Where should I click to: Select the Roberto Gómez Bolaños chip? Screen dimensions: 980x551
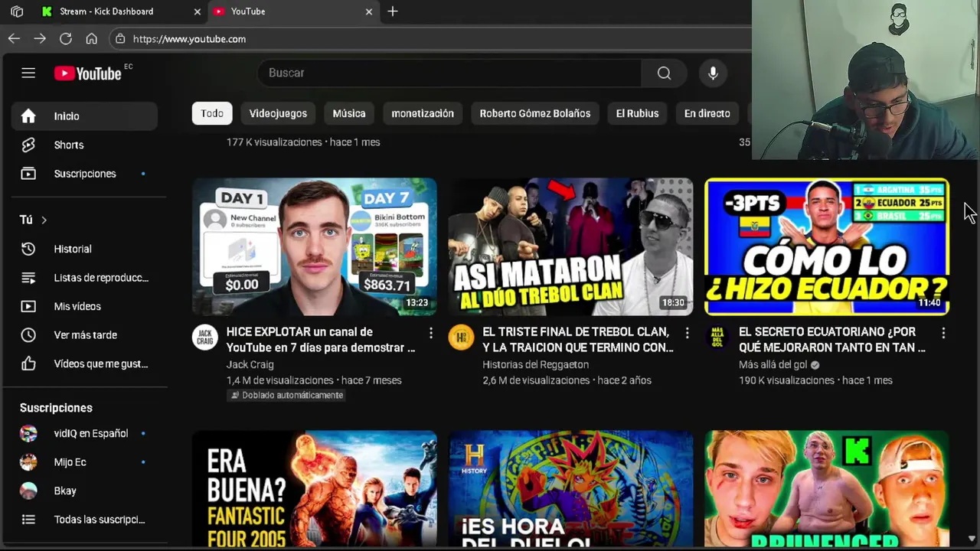pyautogui.click(x=535, y=113)
